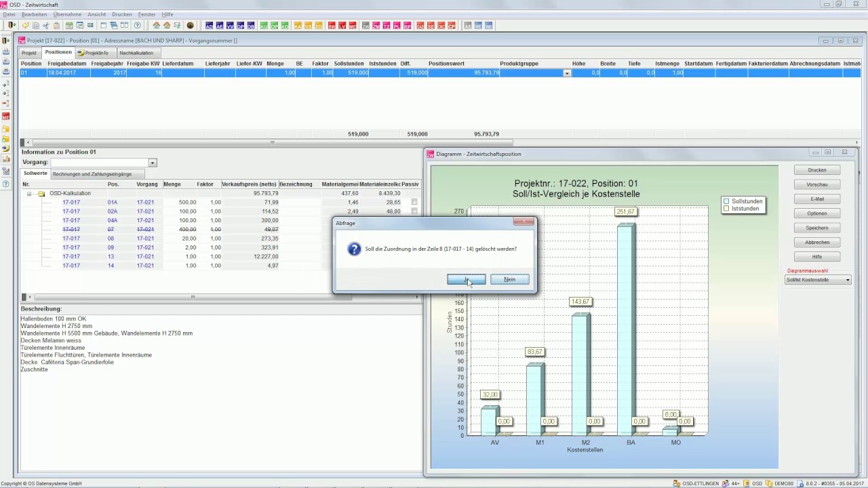
Task: Click Freigabedatum cell 18.04.2017
Action: tap(67, 73)
